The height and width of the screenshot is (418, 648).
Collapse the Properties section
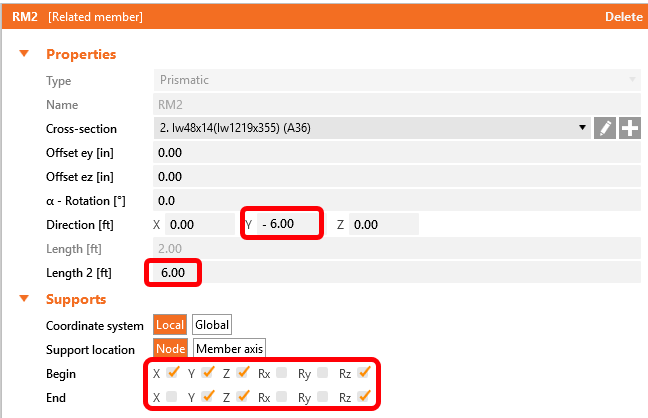pyautogui.click(x=24, y=54)
